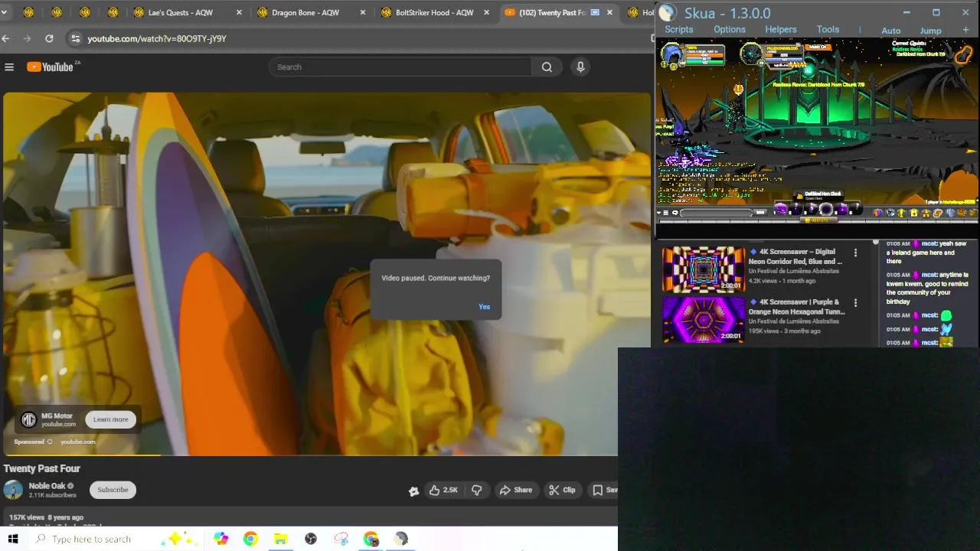Click the quest exclamation mark above NPC

tap(738, 90)
